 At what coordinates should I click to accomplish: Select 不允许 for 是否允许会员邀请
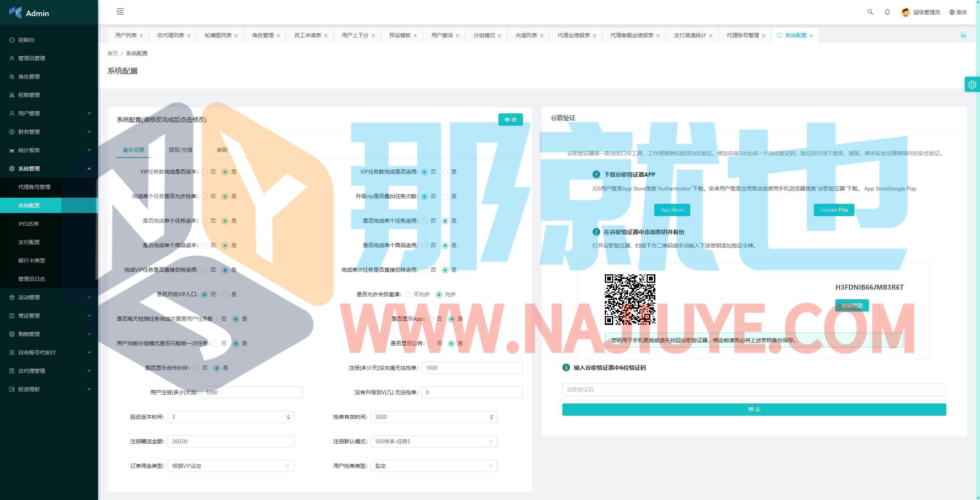tap(408, 294)
